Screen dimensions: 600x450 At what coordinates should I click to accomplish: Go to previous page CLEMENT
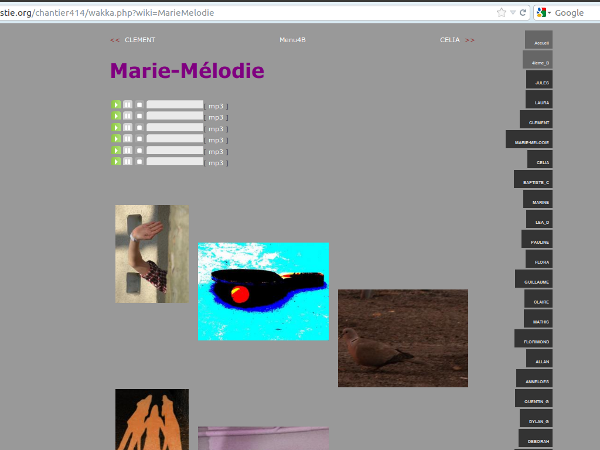[x=139, y=40]
